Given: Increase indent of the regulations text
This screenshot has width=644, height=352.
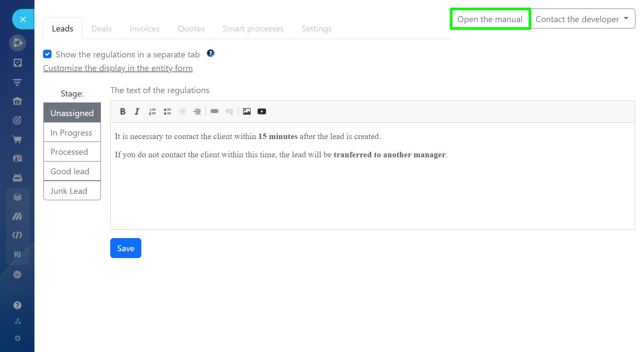Looking at the screenshot, I should pos(197,111).
